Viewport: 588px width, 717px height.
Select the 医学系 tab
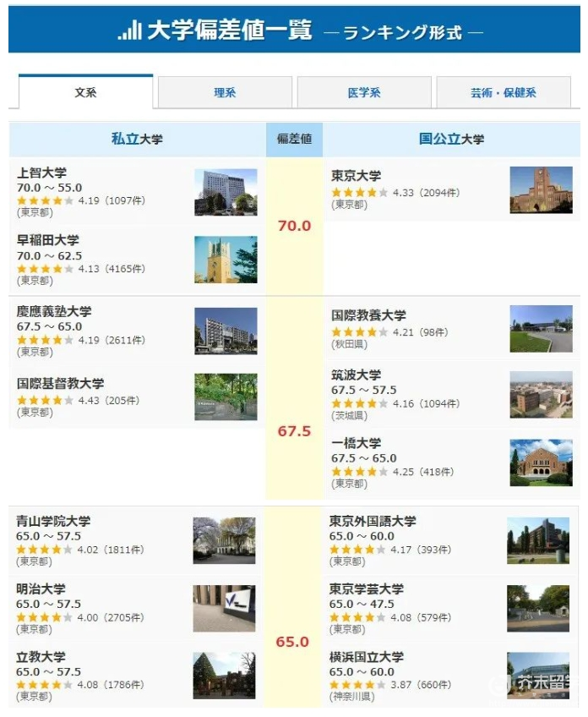click(x=364, y=92)
